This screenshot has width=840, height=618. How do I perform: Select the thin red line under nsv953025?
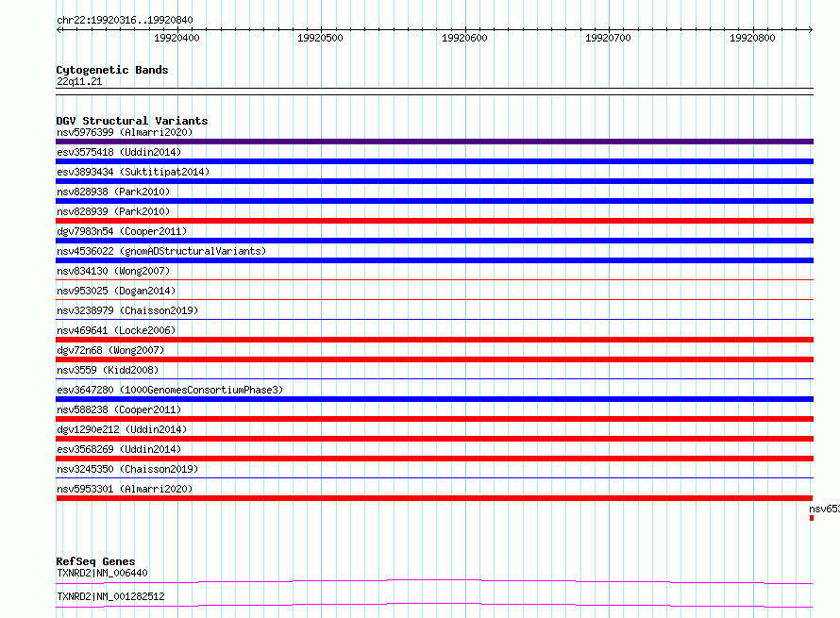(x=434, y=299)
